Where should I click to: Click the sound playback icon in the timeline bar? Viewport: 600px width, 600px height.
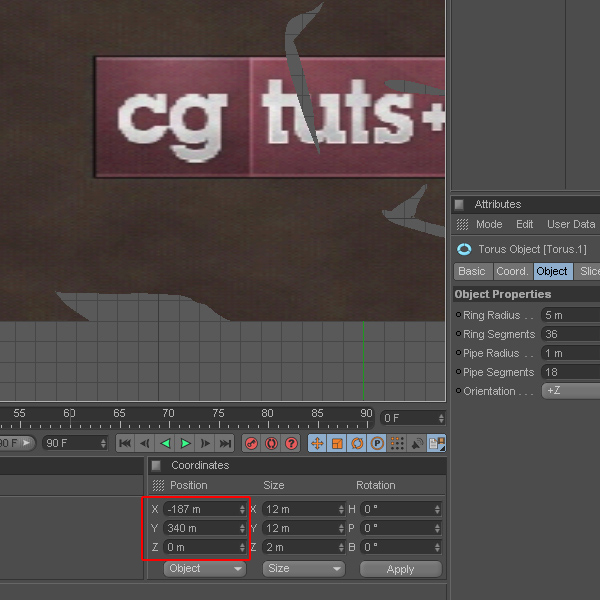click(x=417, y=443)
